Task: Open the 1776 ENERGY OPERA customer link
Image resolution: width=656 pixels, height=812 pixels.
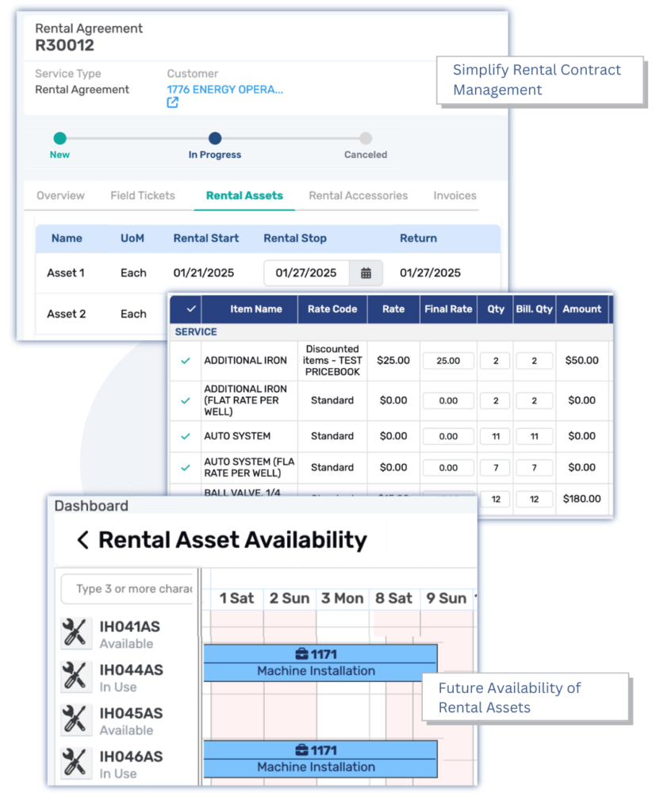Action: pos(224,90)
